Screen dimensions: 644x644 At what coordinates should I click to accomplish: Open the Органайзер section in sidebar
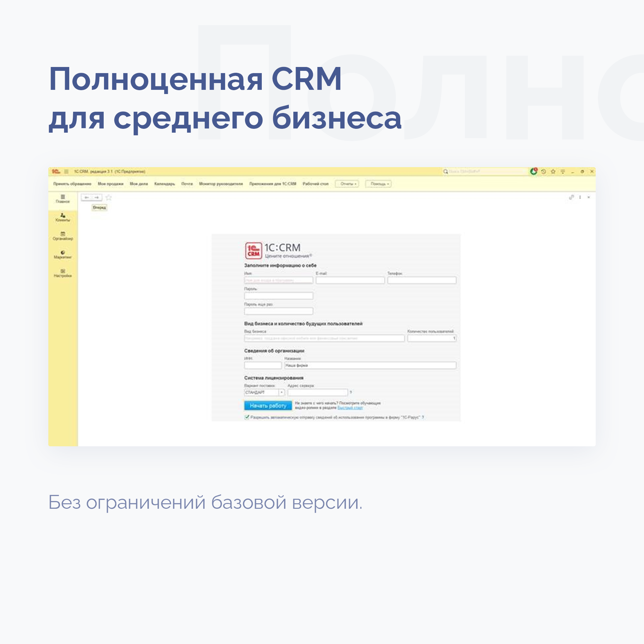pyautogui.click(x=63, y=236)
